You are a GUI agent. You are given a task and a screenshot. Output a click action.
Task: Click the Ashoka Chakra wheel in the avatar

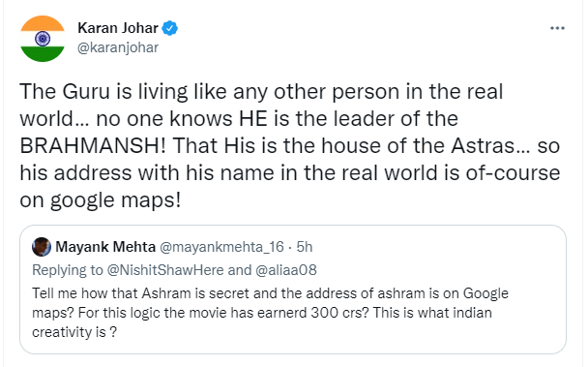click(x=43, y=39)
